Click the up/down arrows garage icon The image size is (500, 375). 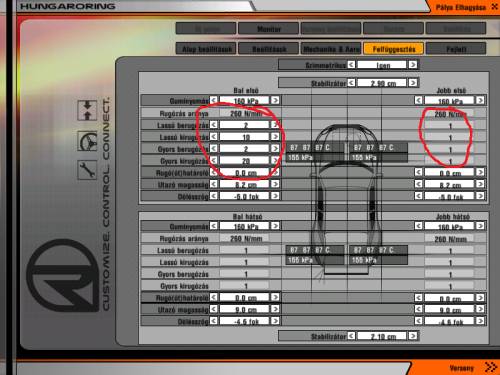(x=87, y=111)
